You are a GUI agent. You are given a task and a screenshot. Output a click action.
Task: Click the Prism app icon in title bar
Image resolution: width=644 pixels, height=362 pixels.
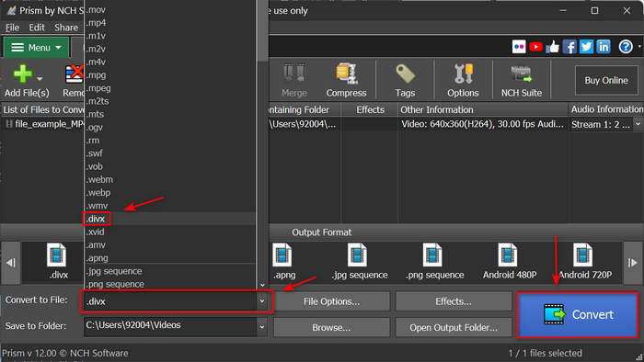click(11, 10)
